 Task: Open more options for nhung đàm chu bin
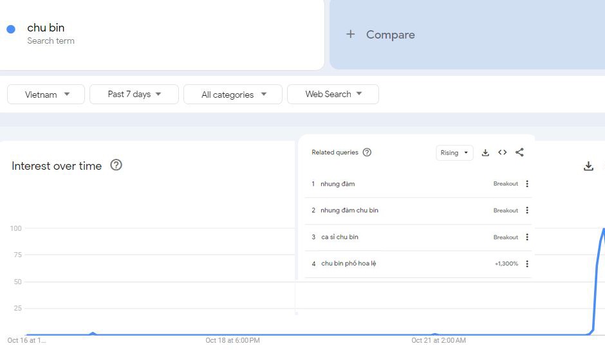(527, 210)
